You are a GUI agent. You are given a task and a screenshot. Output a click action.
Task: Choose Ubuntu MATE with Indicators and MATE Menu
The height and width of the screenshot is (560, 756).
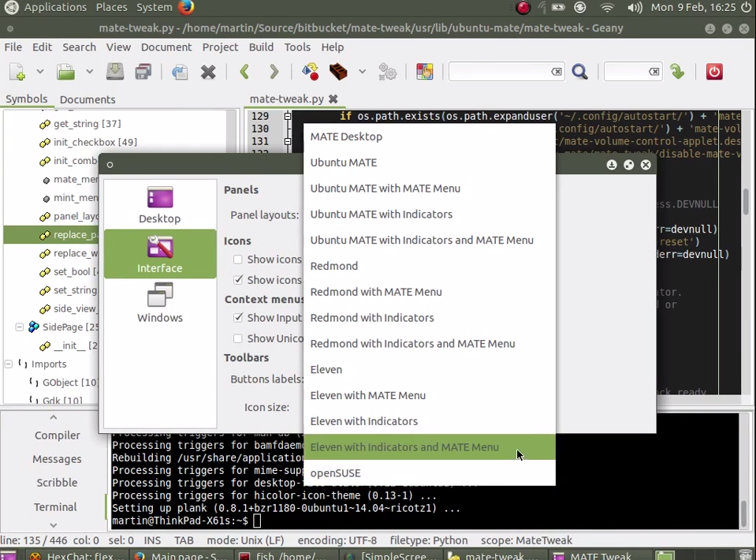point(430,241)
